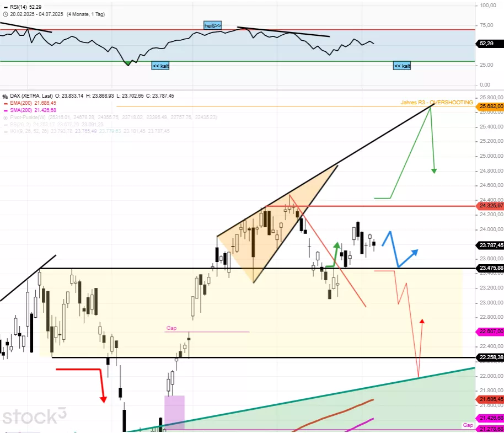Image resolution: width=504 pixels, height=433 pixels.
Task: Click the current price tag 23.787,45
Action: coord(491,245)
